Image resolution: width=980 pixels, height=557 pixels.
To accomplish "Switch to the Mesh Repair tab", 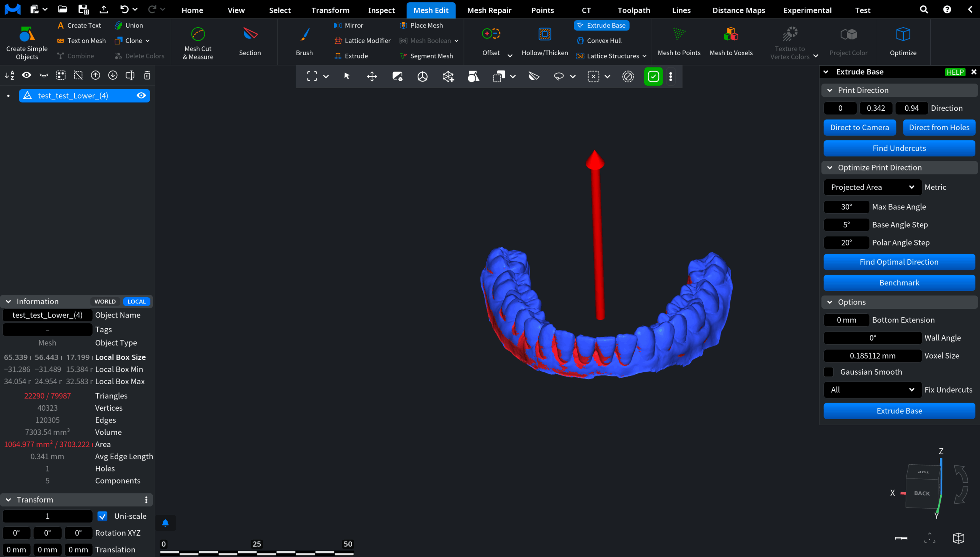I will click(490, 10).
